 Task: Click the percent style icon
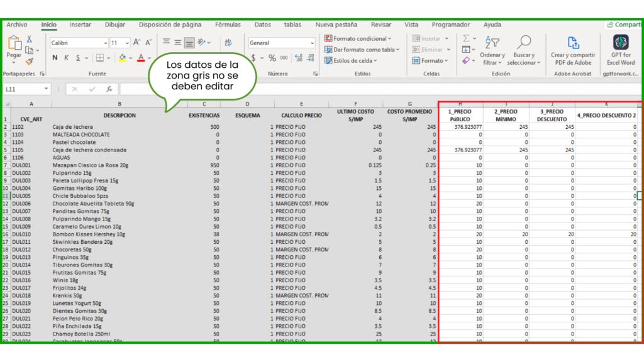point(272,58)
